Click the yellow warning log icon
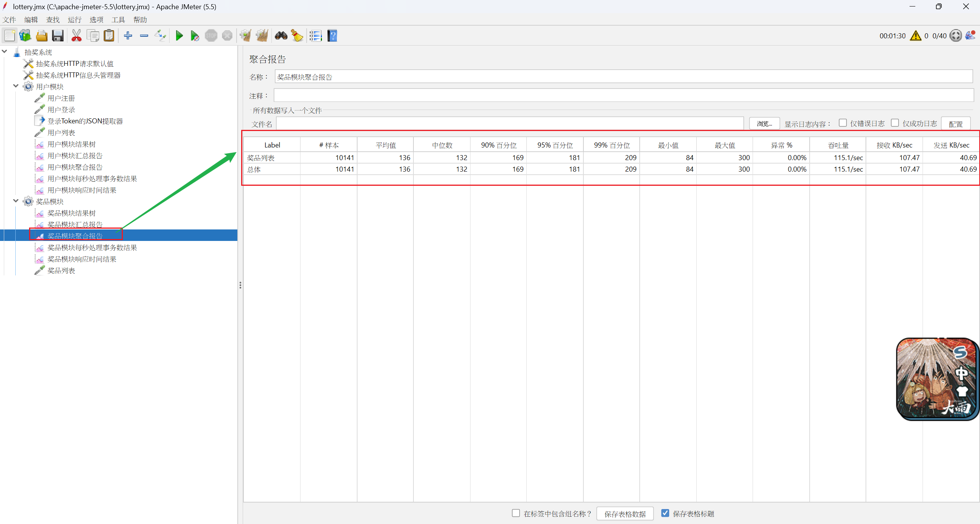 915,36
